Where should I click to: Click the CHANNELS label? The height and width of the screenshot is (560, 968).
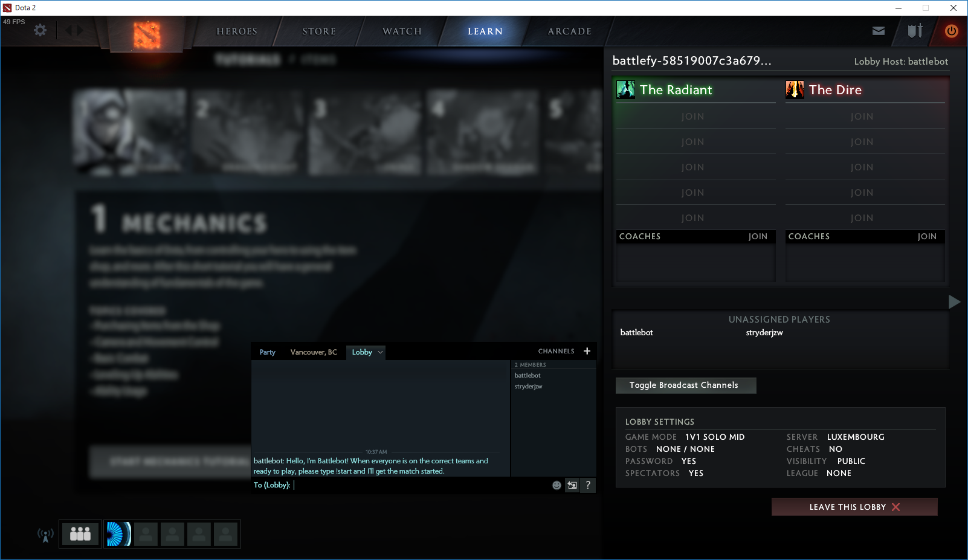pos(557,351)
